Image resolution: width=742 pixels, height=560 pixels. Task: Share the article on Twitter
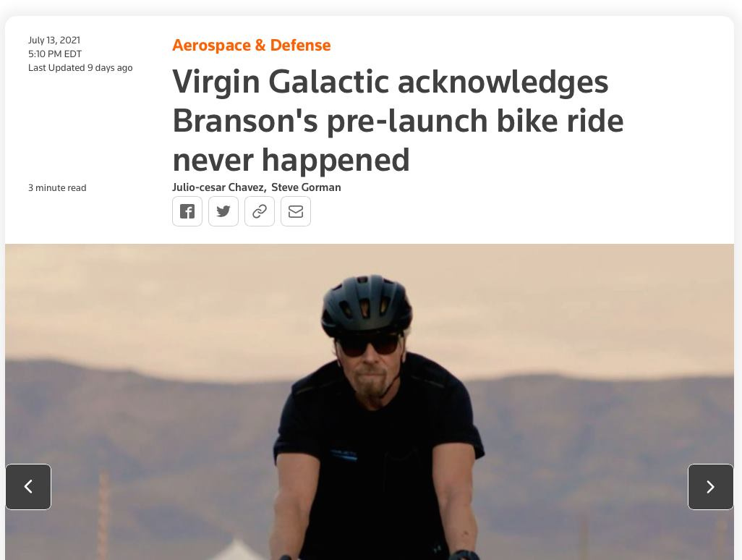pyautogui.click(x=223, y=211)
